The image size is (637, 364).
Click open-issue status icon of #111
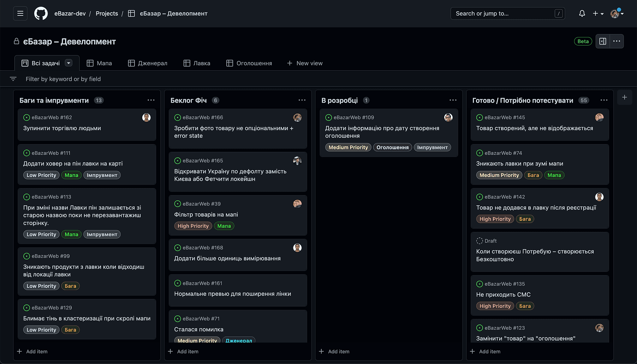26,153
